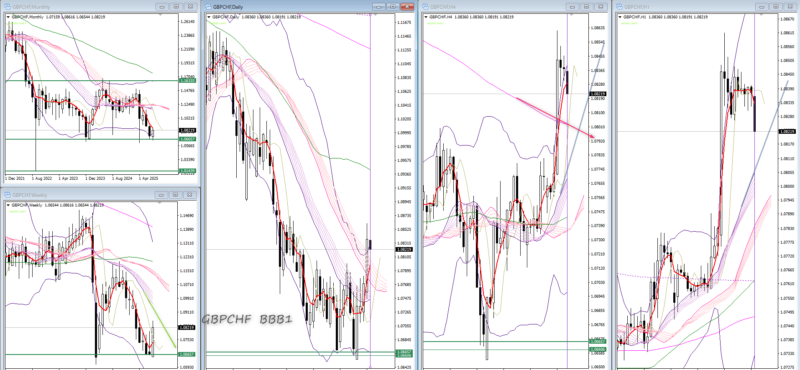Image resolution: width=800 pixels, height=370 pixels.
Task: Click the GBPCHF,H4 chart window icon
Action: (x=425, y=7)
